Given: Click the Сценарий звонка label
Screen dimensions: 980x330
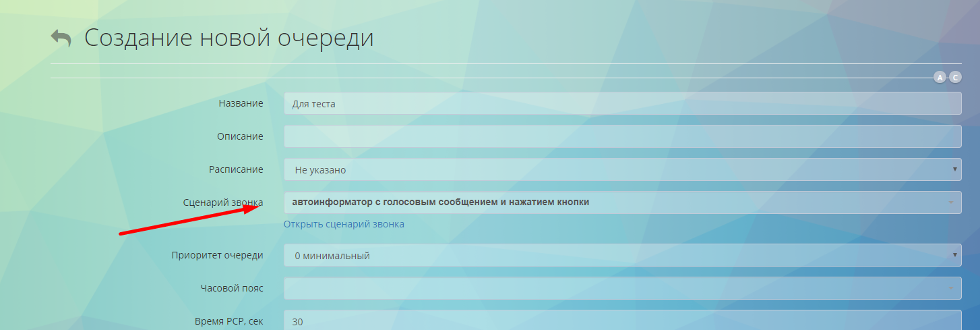Looking at the screenshot, I should 223,202.
